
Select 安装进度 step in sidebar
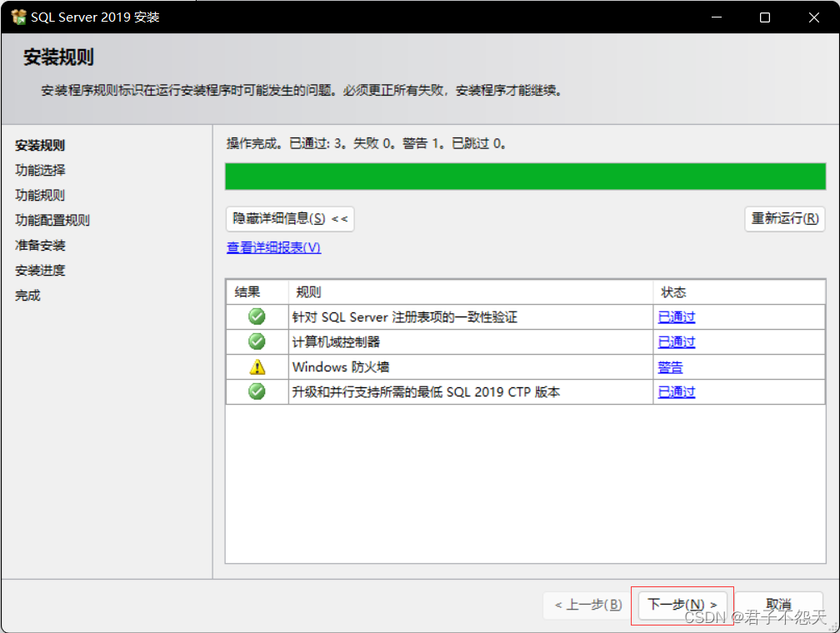40,271
